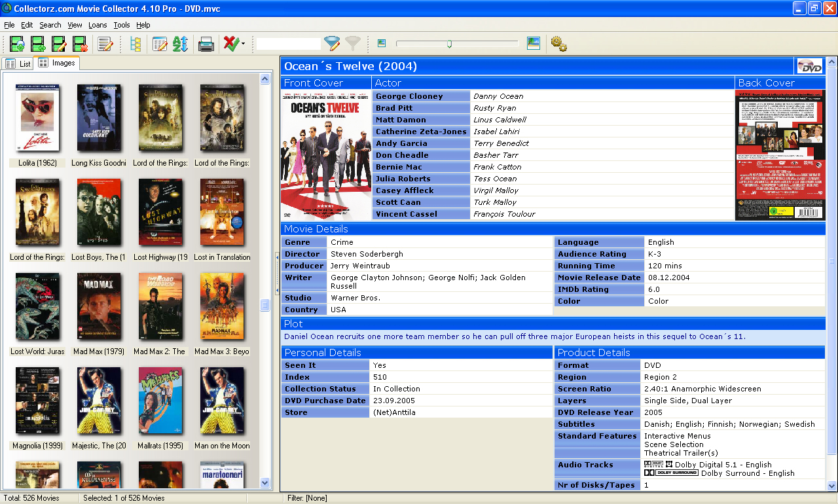Open the Loans menu
Viewport: 838px width, 504px height.
pos(97,25)
